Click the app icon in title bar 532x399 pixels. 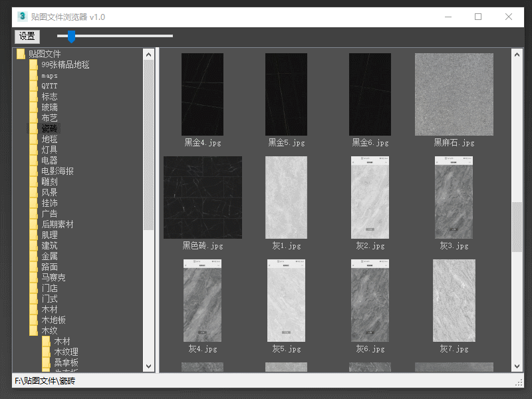[x=22, y=17]
